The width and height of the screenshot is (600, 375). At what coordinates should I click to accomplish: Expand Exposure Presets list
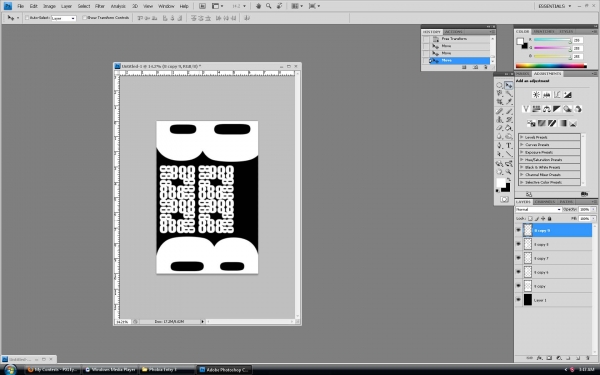(x=522, y=152)
